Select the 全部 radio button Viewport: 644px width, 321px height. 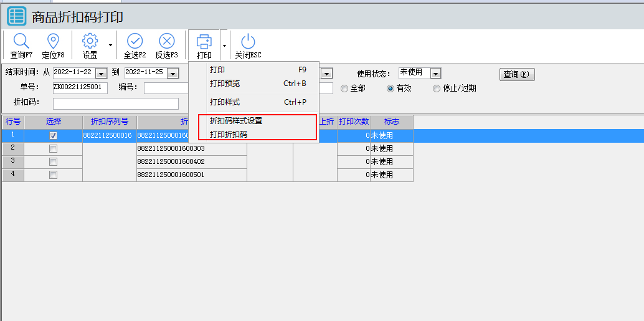point(344,89)
